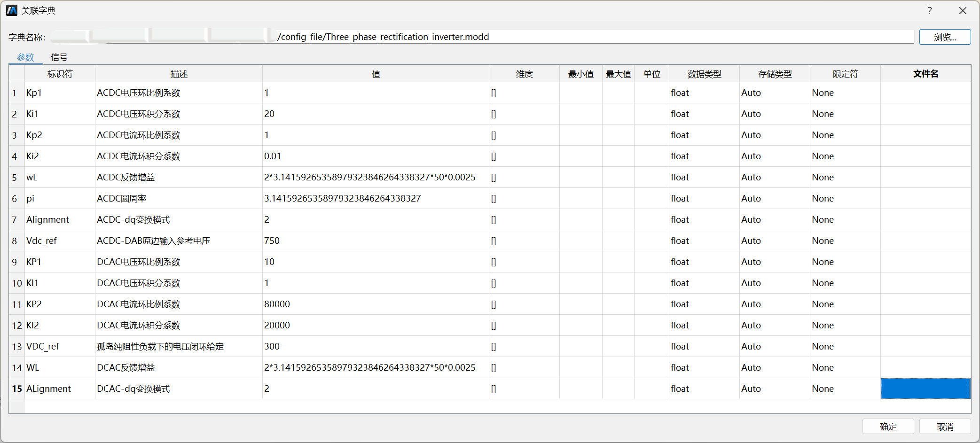The image size is (980, 443).
Task: Click the 标识符 column header
Action: [60, 74]
